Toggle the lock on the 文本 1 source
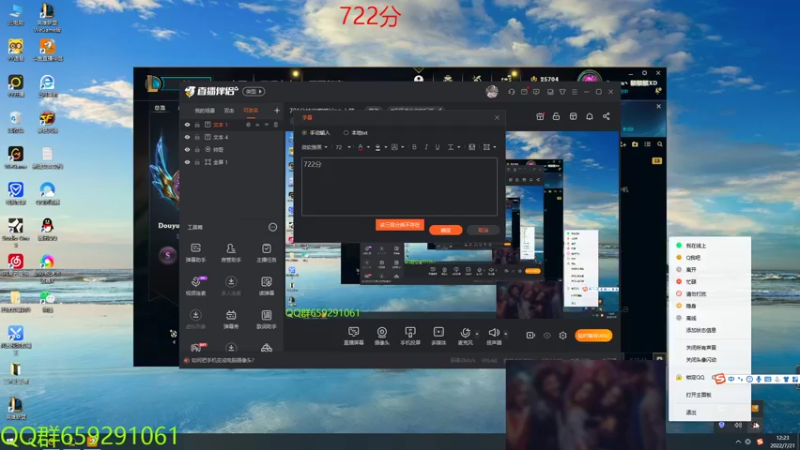 tap(197, 124)
